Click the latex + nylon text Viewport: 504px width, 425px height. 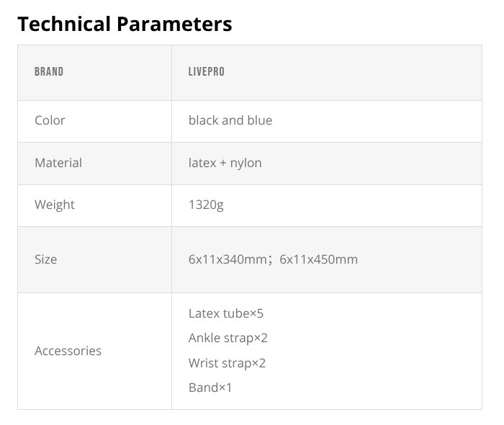click(x=225, y=163)
